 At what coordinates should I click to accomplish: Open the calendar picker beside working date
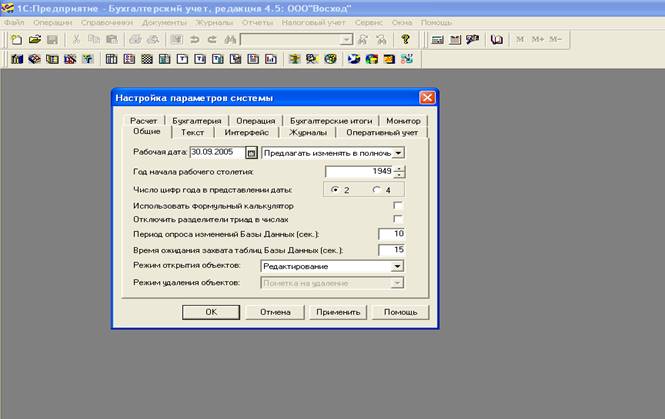(x=251, y=153)
